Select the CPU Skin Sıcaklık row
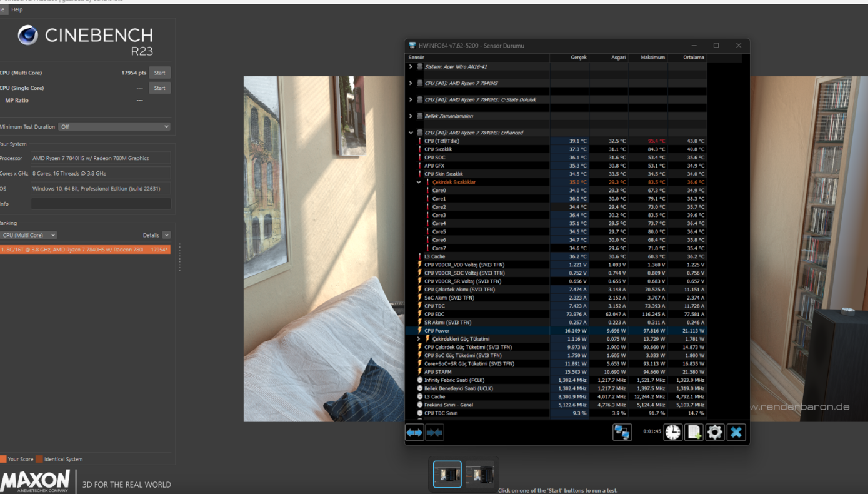 click(x=557, y=174)
